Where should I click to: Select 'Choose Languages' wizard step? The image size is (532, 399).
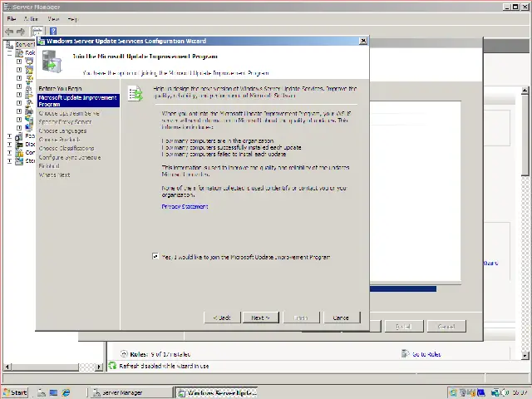(x=62, y=131)
